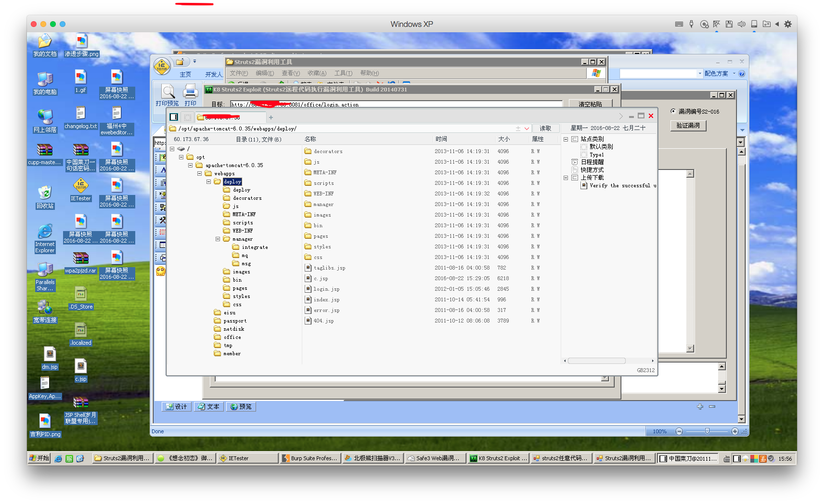
Task: Open the 文件(F) menu
Action: 239,73
